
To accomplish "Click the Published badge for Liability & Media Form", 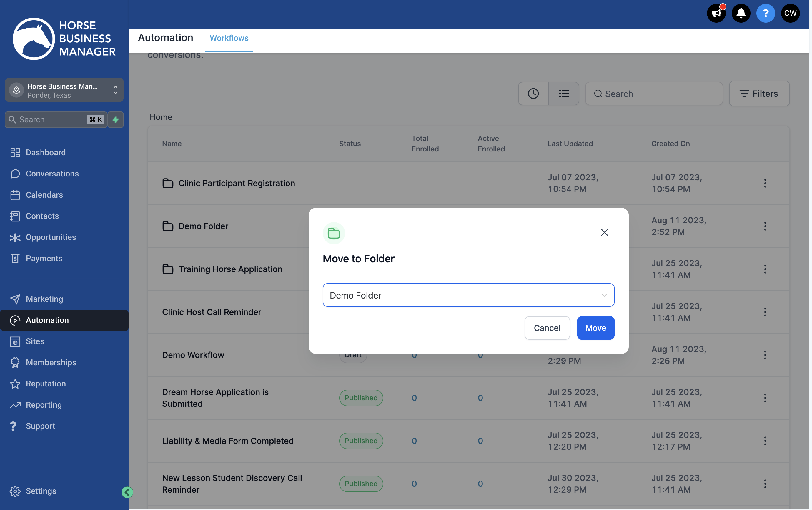I will coord(361,441).
